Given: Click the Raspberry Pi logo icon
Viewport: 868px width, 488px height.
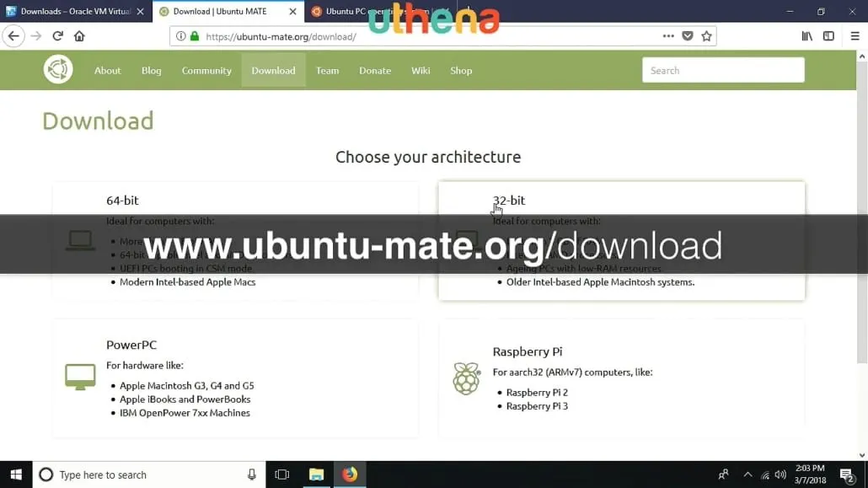Looking at the screenshot, I should pos(467,378).
